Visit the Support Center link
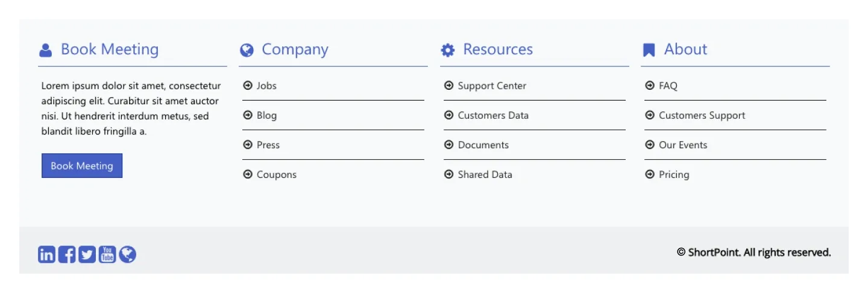The width and height of the screenshot is (868, 293). click(x=492, y=86)
